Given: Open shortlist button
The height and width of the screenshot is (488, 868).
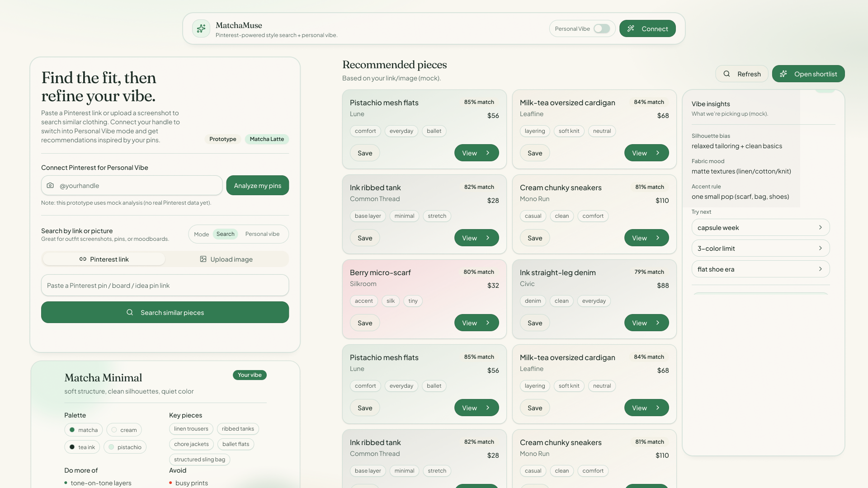Looking at the screenshot, I should [808, 74].
